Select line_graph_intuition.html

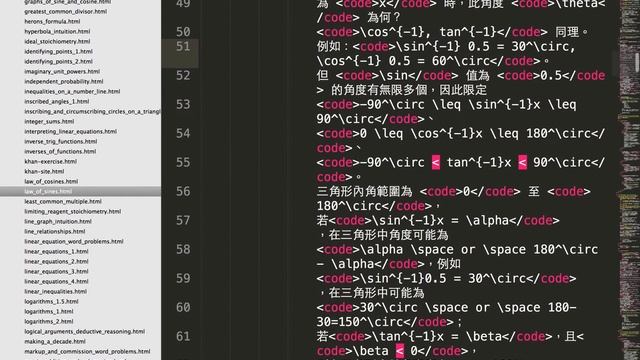coord(58,221)
